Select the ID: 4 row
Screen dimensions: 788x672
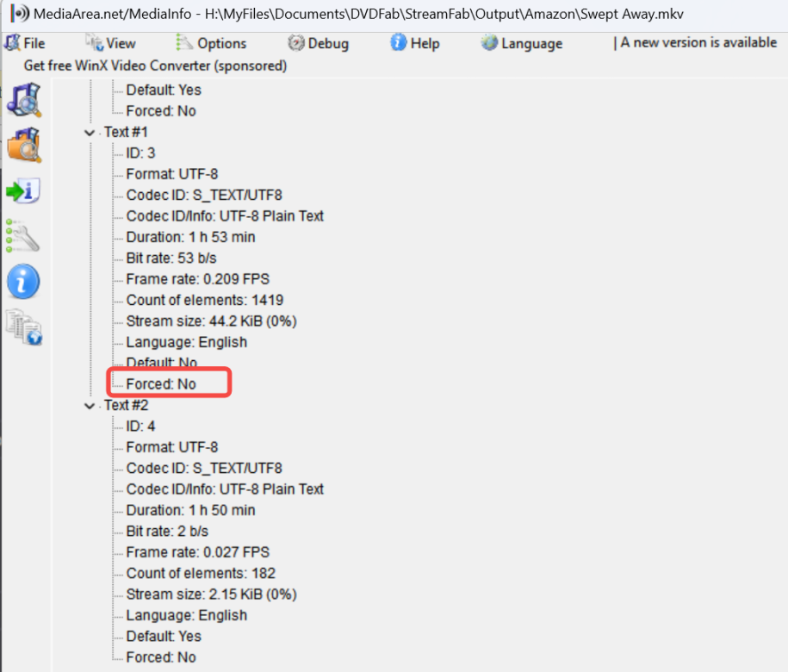[140, 426]
